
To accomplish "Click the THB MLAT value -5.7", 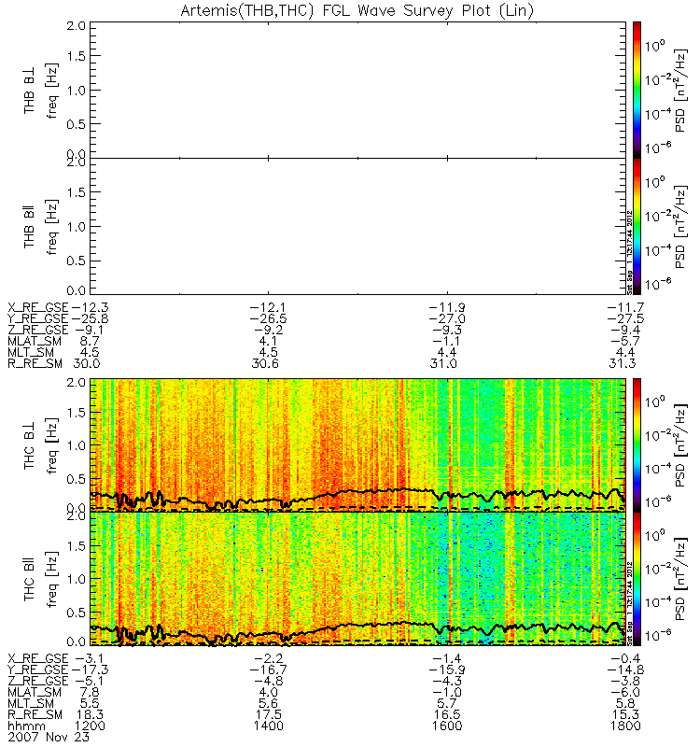I will (x=625, y=341).
